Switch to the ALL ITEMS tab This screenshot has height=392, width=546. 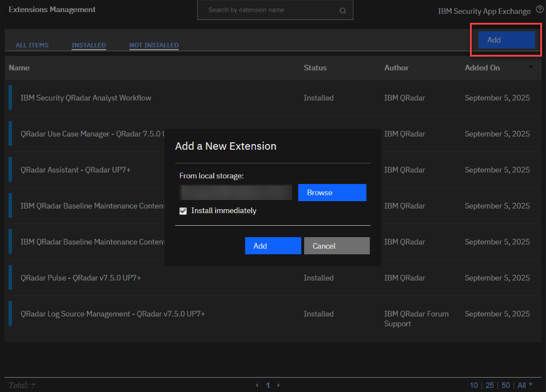[32, 45]
